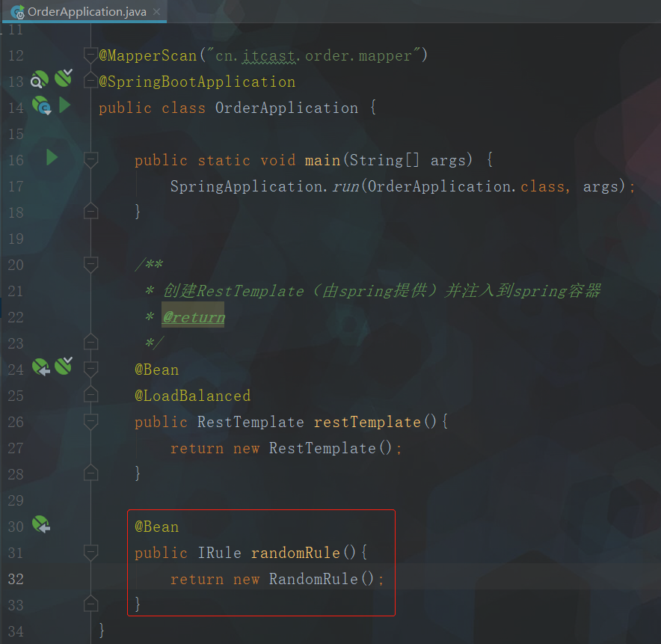Collapse randomRule method at line 31

click(90, 552)
